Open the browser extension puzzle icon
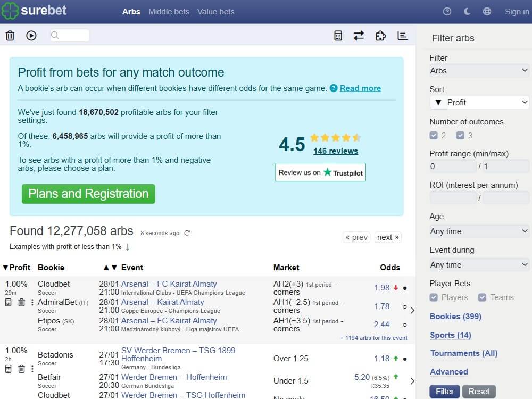532x399 pixels. (380, 35)
